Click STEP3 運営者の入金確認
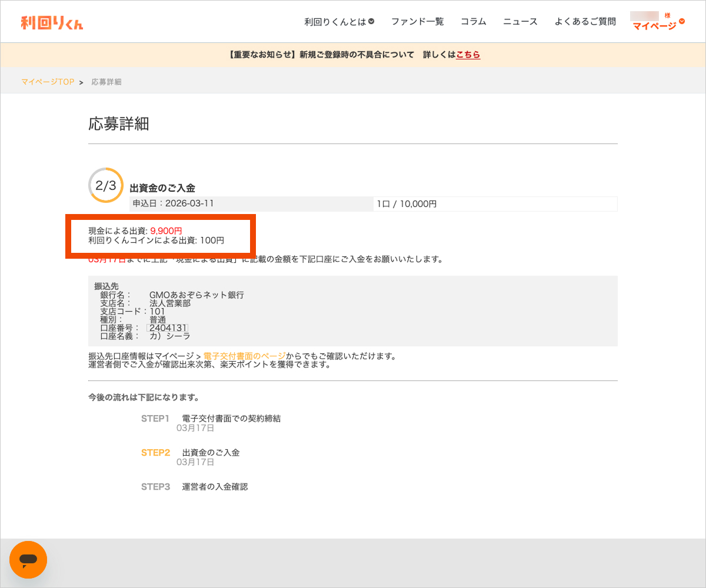The height and width of the screenshot is (588, 706). coord(194,487)
